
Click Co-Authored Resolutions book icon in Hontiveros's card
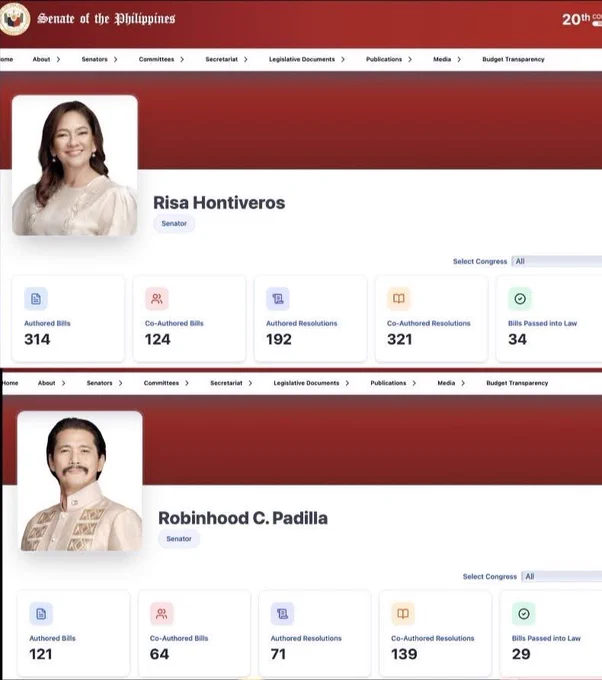pyautogui.click(x=399, y=299)
